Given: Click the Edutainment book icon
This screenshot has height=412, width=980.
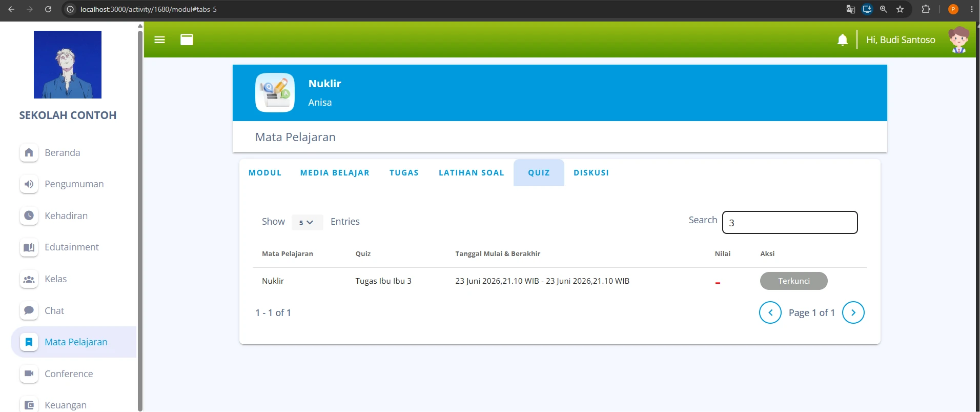Looking at the screenshot, I should 29,247.
